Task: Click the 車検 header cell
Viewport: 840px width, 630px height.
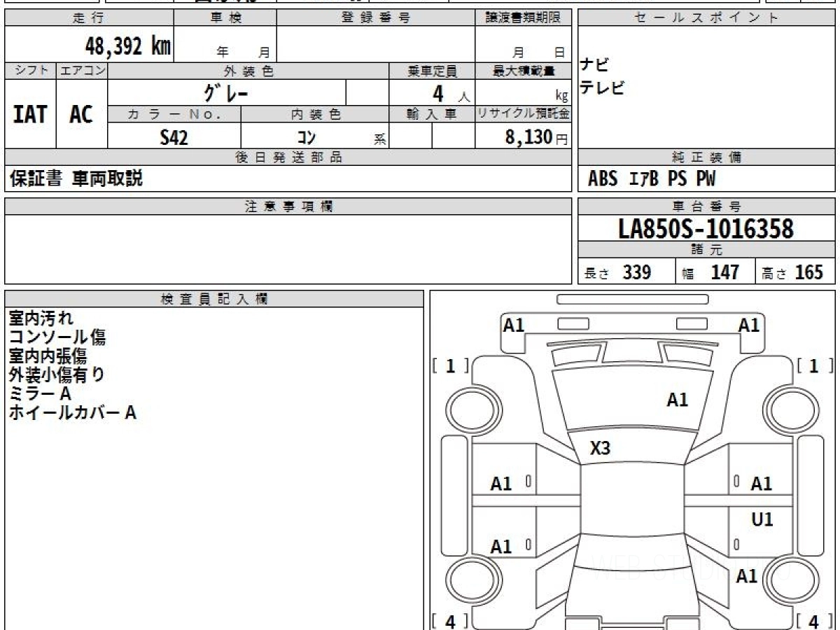Action: 225,18
